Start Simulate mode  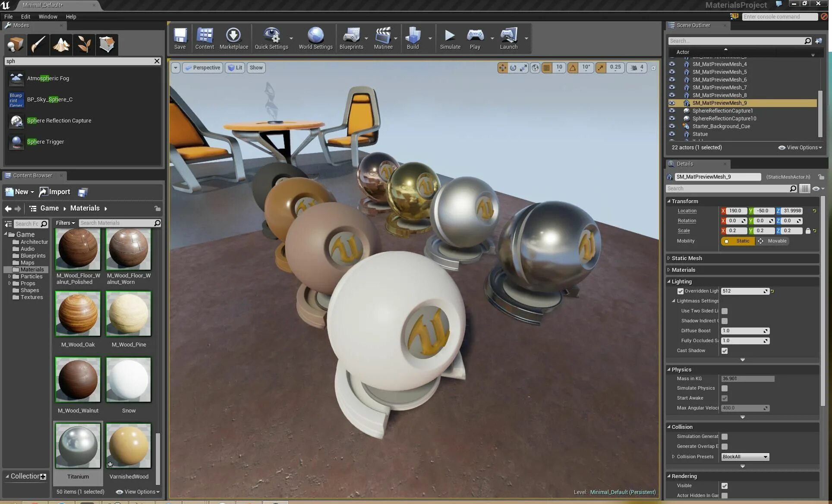pos(450,38)
